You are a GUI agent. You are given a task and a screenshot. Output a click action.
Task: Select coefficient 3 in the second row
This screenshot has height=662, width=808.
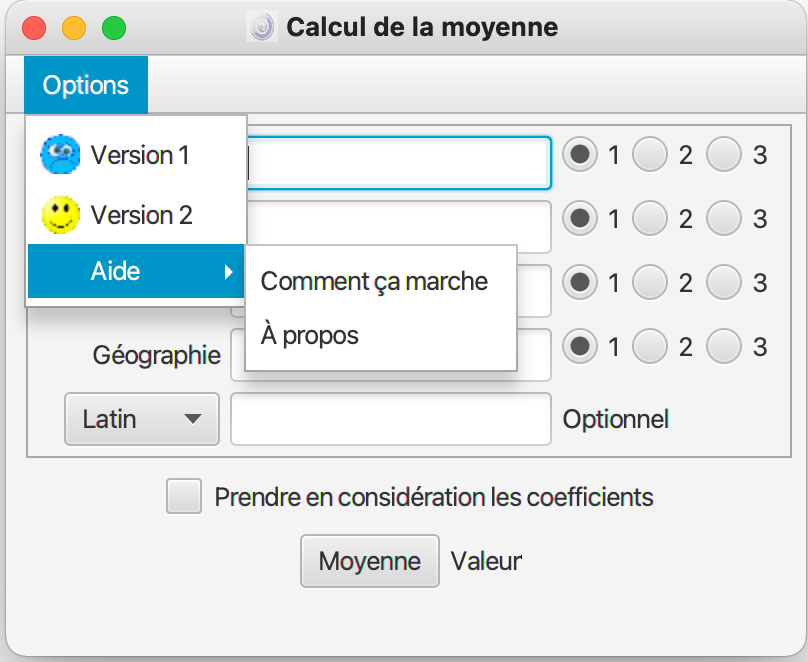click(x=724, y=217)
